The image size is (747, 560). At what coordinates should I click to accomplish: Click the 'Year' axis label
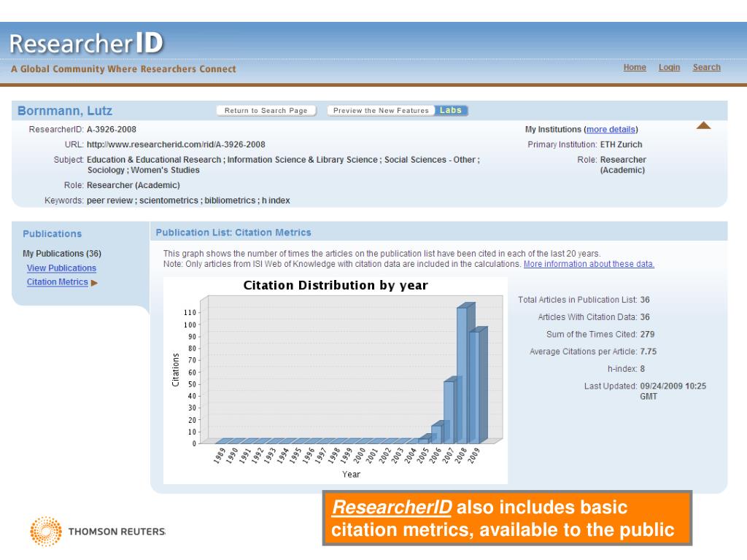(x=351, y=474)
